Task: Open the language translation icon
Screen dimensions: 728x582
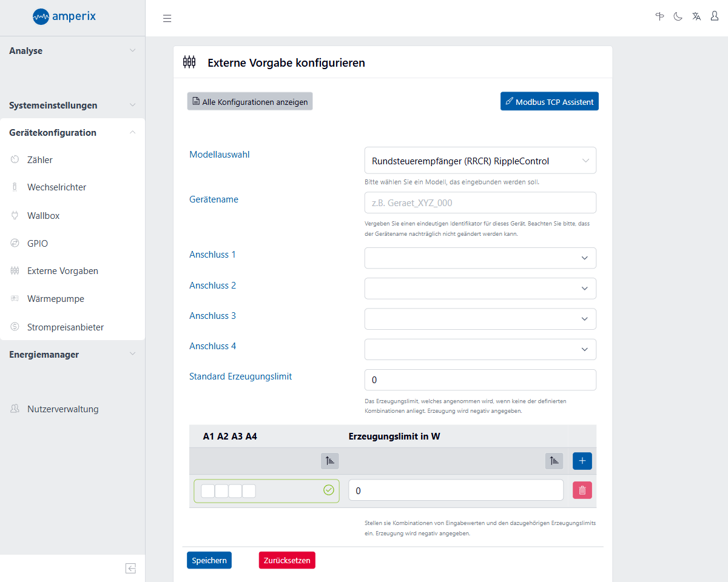Action: pos(696,16)
